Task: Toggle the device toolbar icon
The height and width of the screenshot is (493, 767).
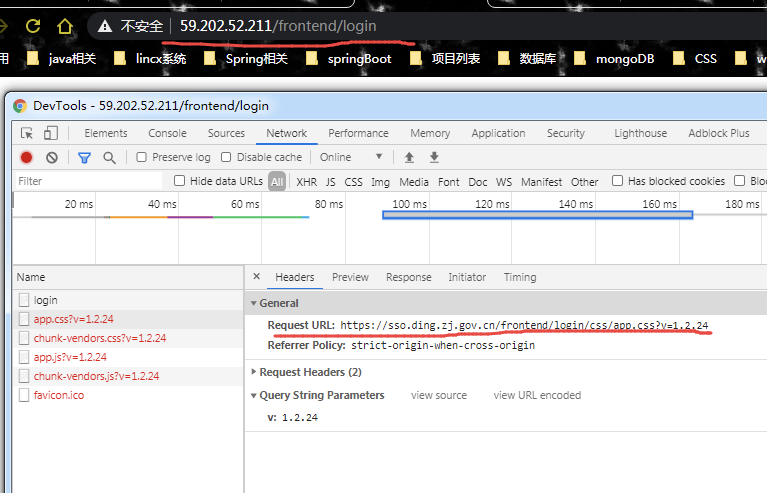Action: pyautogui.click(x=50, y=133)
